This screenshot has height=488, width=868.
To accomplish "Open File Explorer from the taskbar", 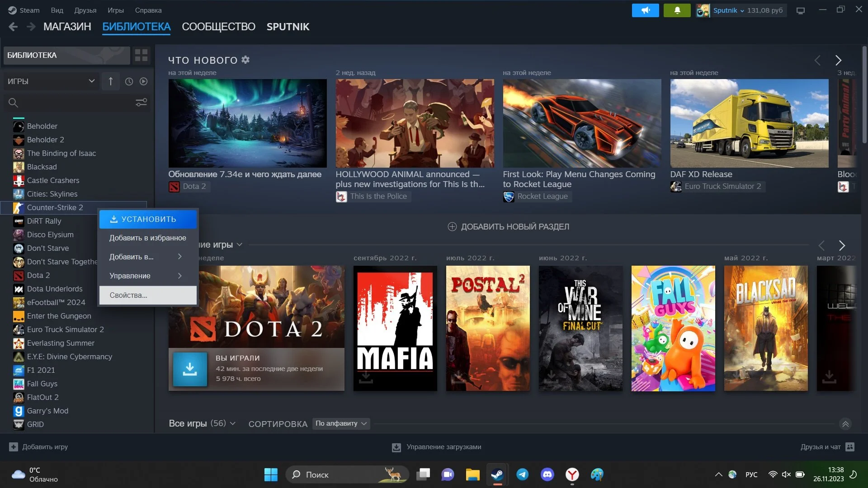I will pos(472,474).
